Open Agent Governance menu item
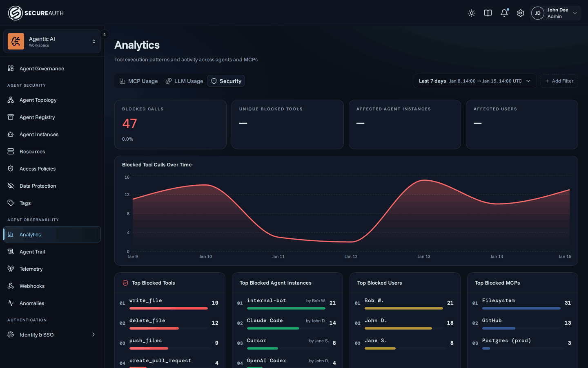This screenshot has height=368, width=588. point(52,68)
